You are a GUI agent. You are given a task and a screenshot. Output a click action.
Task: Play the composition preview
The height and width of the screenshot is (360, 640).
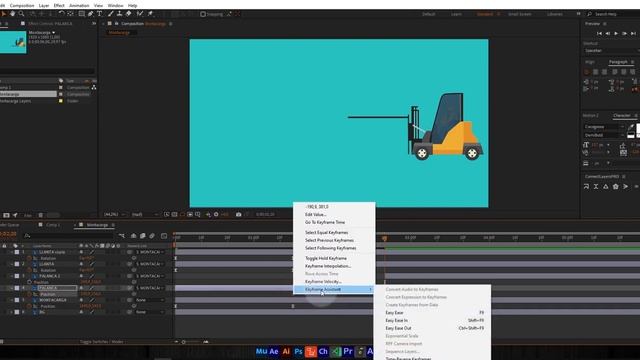(x=616, y=33)
